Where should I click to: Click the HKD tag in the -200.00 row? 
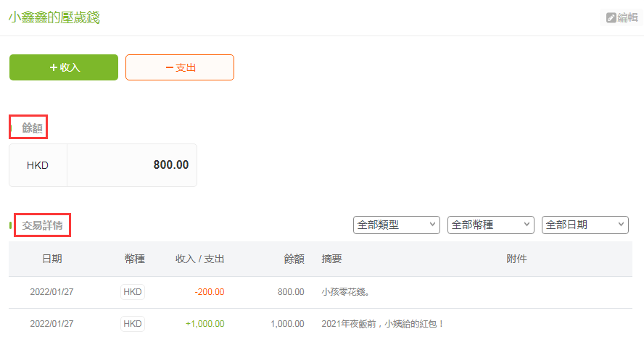[133, 292]
